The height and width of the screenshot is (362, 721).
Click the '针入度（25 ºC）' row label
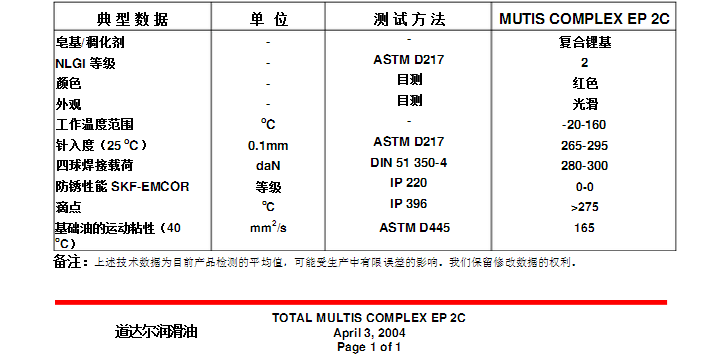tap(101, 145)
